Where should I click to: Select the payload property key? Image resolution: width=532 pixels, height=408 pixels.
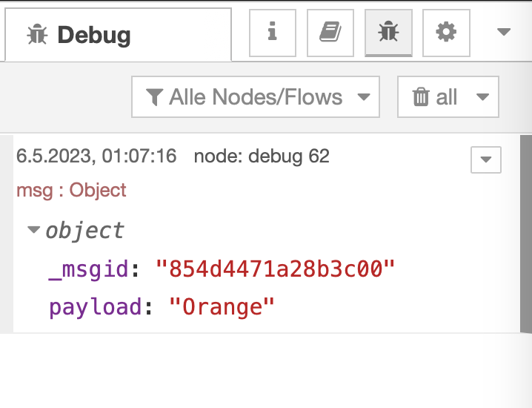point(96,307)
